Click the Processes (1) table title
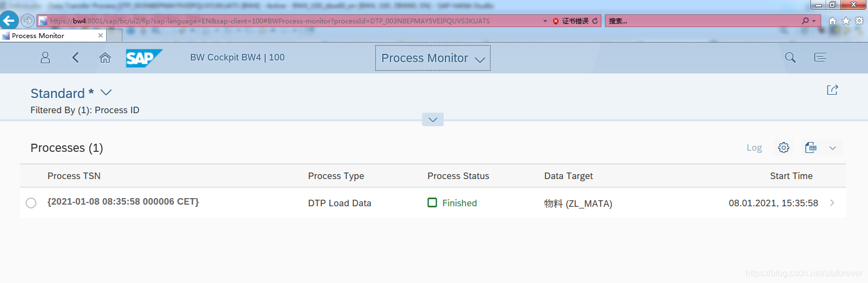Screen dimensions: 868x283 [x=67, y=148]
